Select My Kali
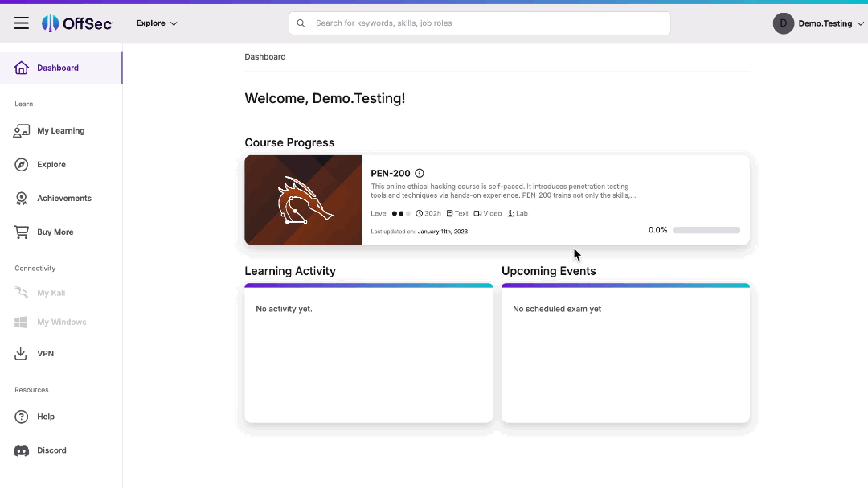 [51, 293]
